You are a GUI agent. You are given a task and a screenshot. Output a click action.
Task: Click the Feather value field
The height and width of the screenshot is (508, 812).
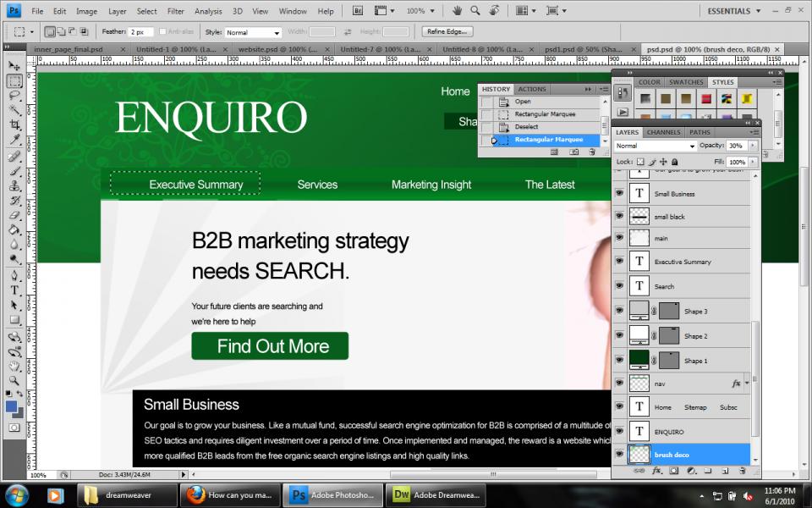141,32
